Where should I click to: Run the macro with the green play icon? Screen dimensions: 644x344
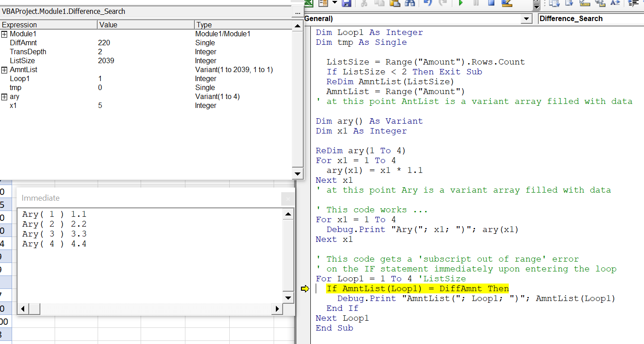point(461,3)
